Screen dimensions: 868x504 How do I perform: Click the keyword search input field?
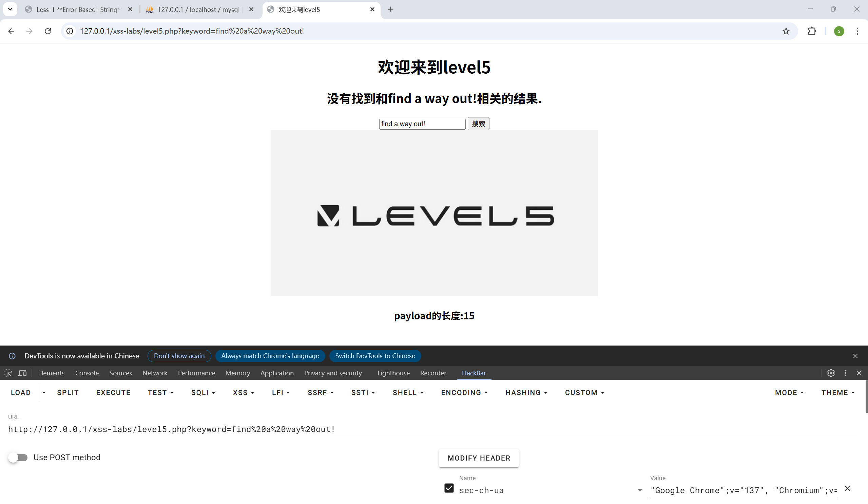tap(422, 124)
